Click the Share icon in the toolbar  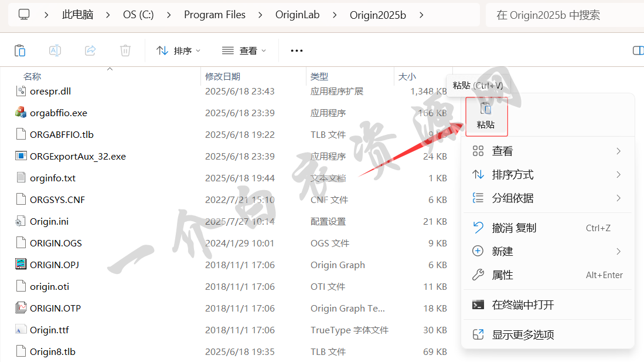[x=90, y=50]
